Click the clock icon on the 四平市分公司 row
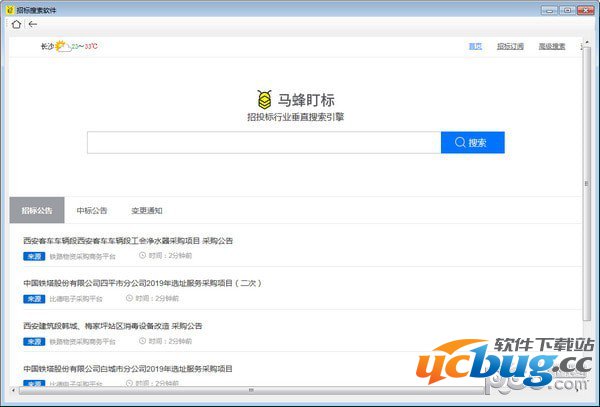 (129, 298)
